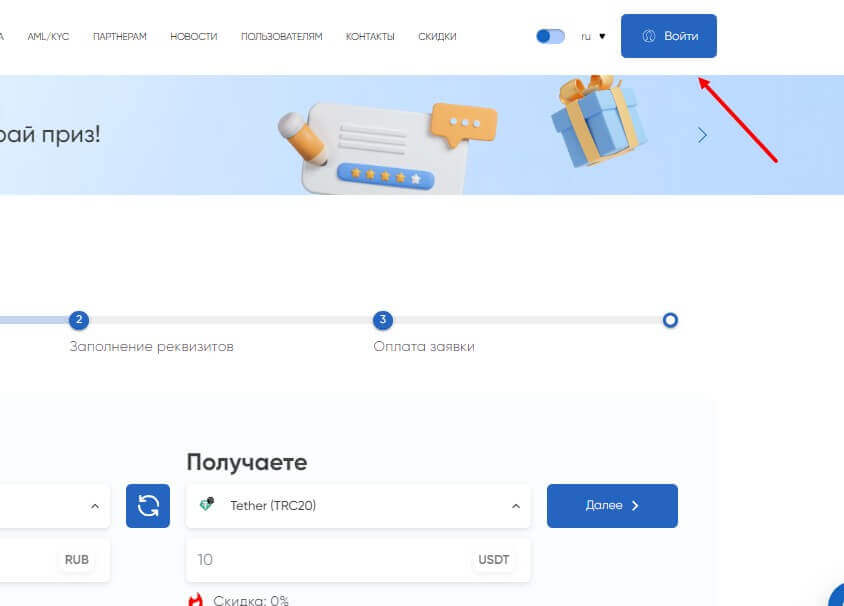Screen dimensions: 844x606
Task: Click the review card illustration
Action: coord(388,147)
